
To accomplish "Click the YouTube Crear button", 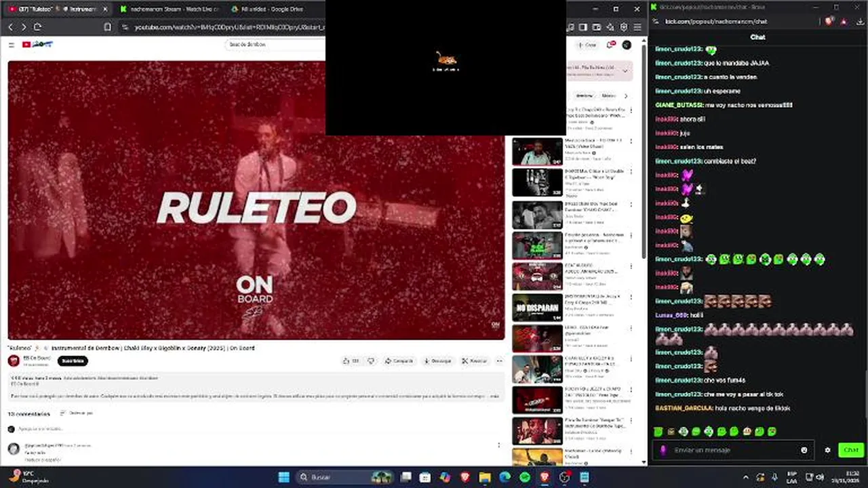I will (587, 45).
